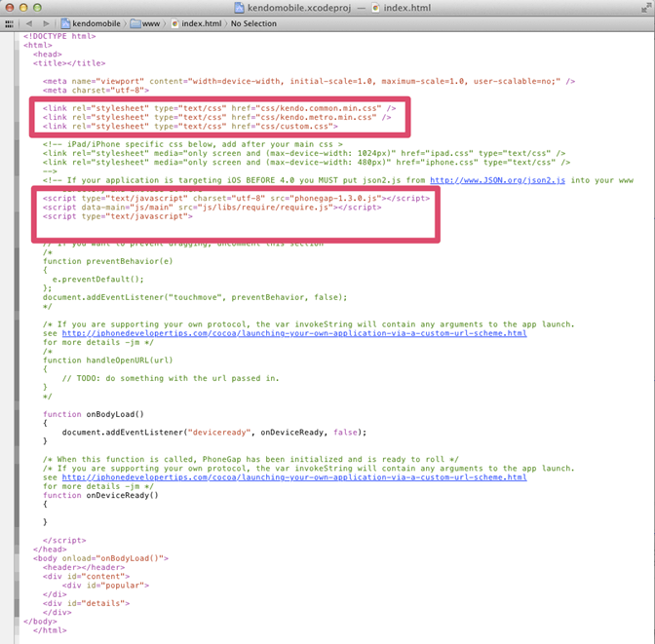Screen dimensions: 655x644
Task: Select kendomobile in the jump bar
Action: coord(96,23)
